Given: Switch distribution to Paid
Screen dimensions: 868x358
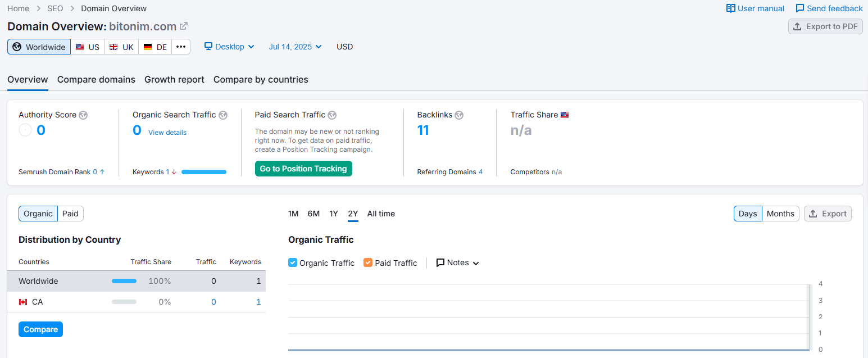Looking at the screenshot, I should coord(70,214).
